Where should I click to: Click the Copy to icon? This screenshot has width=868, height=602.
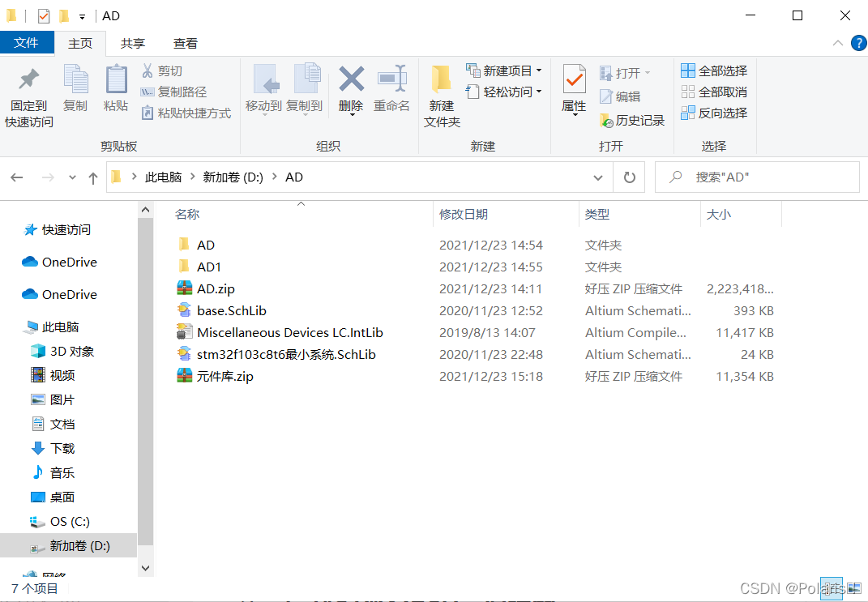[306, 79]
